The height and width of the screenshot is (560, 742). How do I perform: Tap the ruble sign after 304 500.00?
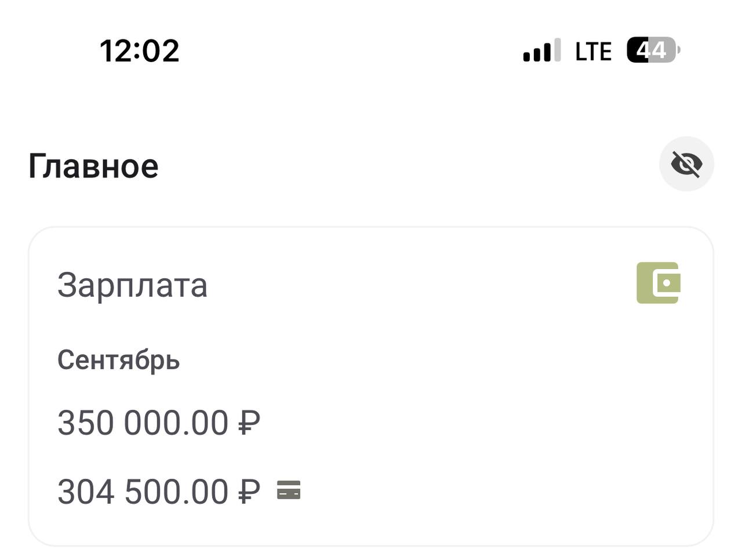pos(249,492)
